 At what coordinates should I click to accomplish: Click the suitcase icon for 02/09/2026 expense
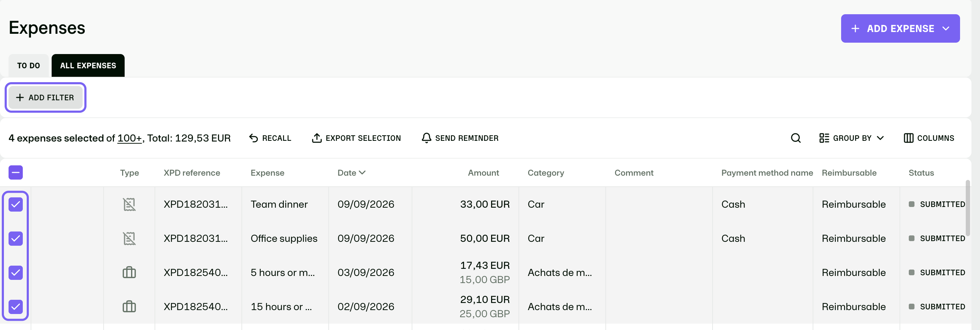pyautogui.click(x=129, y=307)
